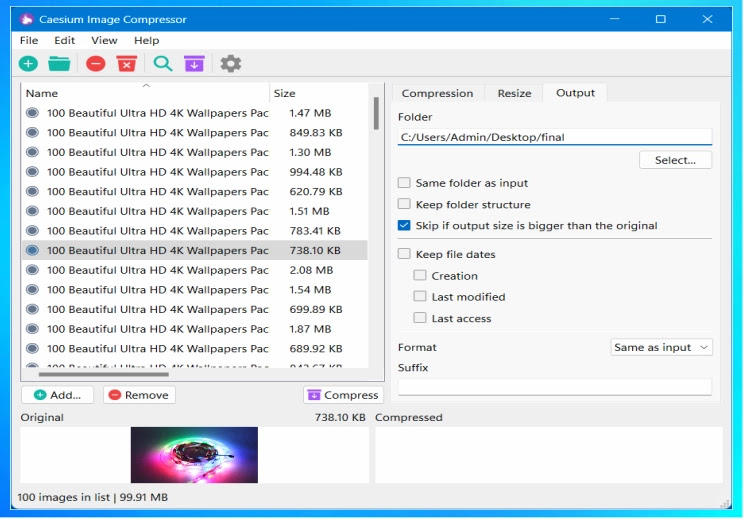Click status icon of the 620.79 KB row
The image size is (744, 520).
pos(32,191)
